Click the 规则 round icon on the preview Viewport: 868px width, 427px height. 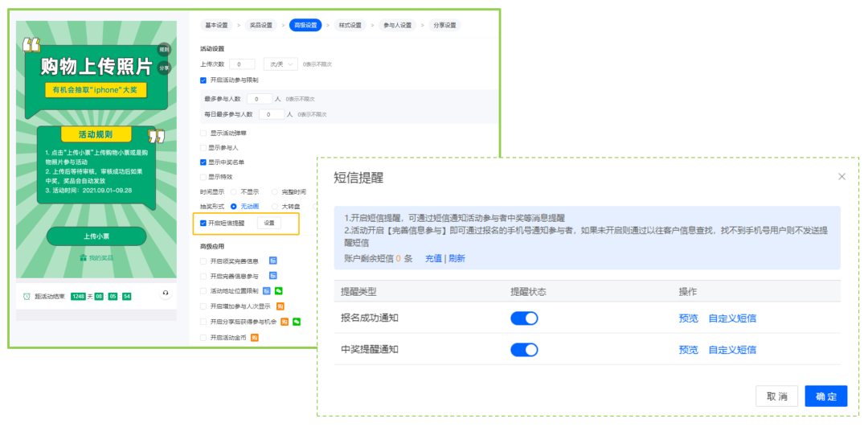(x=164, y=50)
